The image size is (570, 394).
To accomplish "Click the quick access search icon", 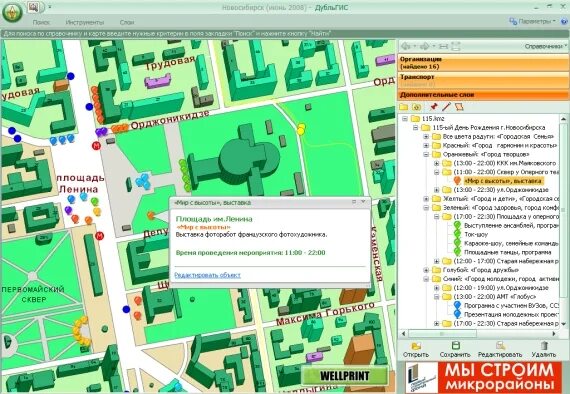I will [34, 7].
